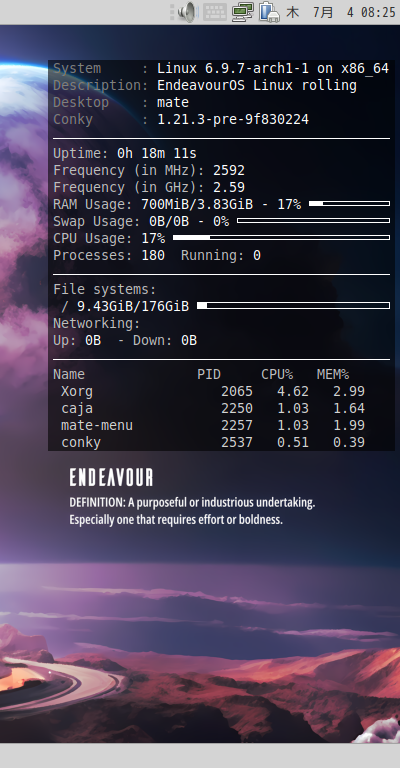
Task: Click the GHz frequency value 2.59
Action: click(x=229, y=188)
